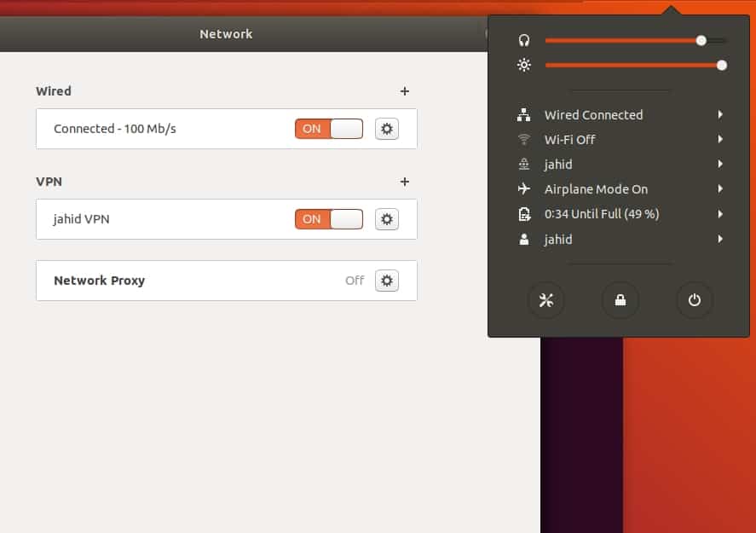Add a new wired connection with plus button
The height and width of the screenshot is (533, 756).
[x=405, y=90]
